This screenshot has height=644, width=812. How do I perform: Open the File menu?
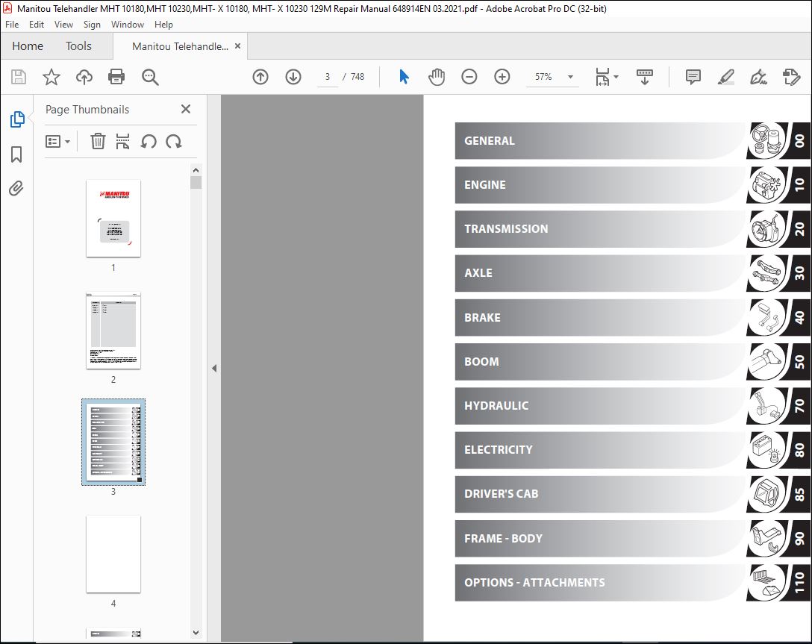point(12,25)
